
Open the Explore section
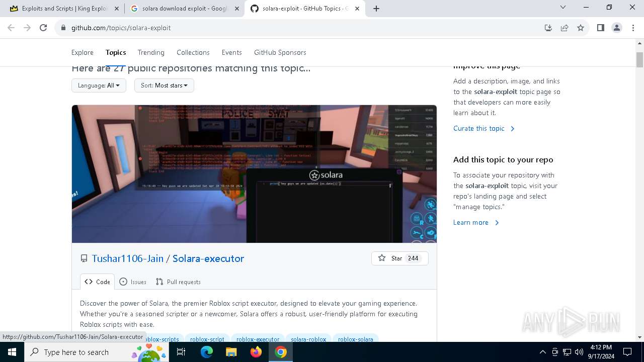pyautogui.click(x=83, y=52)
